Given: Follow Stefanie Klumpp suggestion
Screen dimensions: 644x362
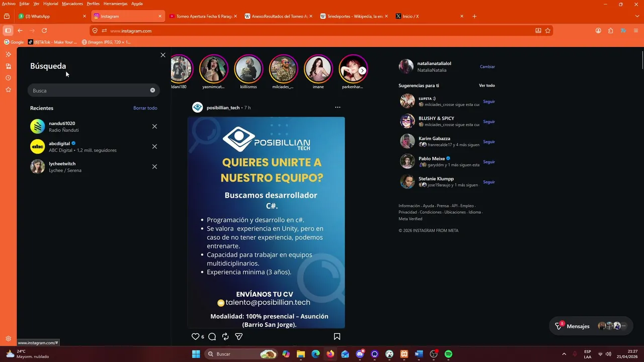Looking at the screenshot, I should point(489,182).
